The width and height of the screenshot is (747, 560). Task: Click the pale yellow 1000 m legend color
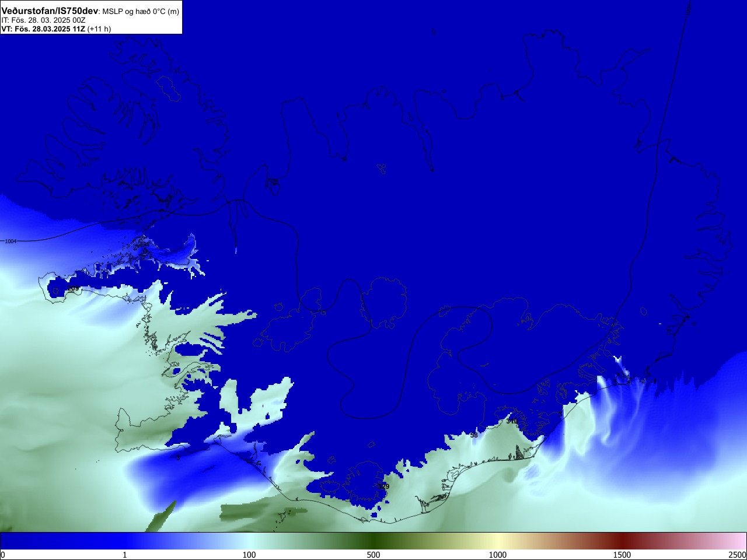click(x=498, y=541)
